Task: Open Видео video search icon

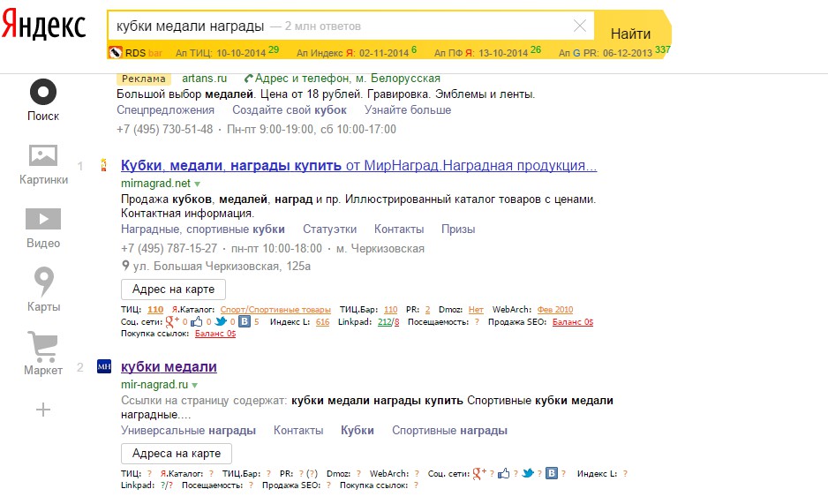Action: (43, 219)
